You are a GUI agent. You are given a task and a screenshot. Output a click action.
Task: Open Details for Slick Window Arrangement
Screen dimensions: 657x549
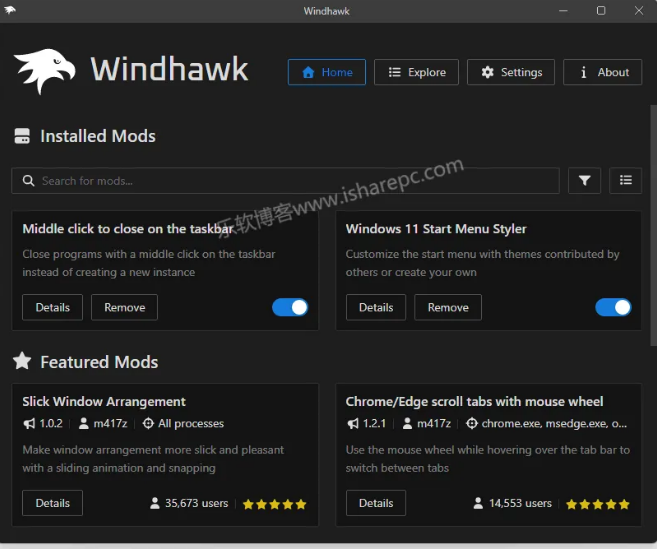pyautogui.click(x=52, y=503)
